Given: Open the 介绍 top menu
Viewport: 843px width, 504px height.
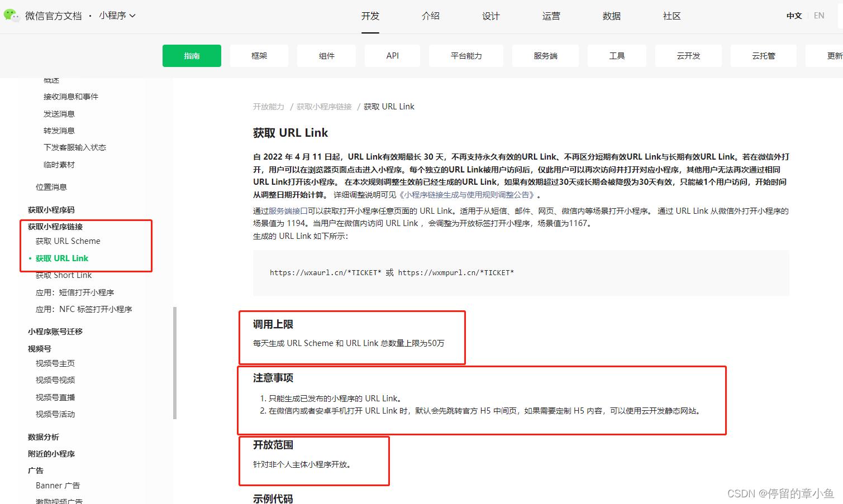Looking at the screenshot, I should [431, 16].
